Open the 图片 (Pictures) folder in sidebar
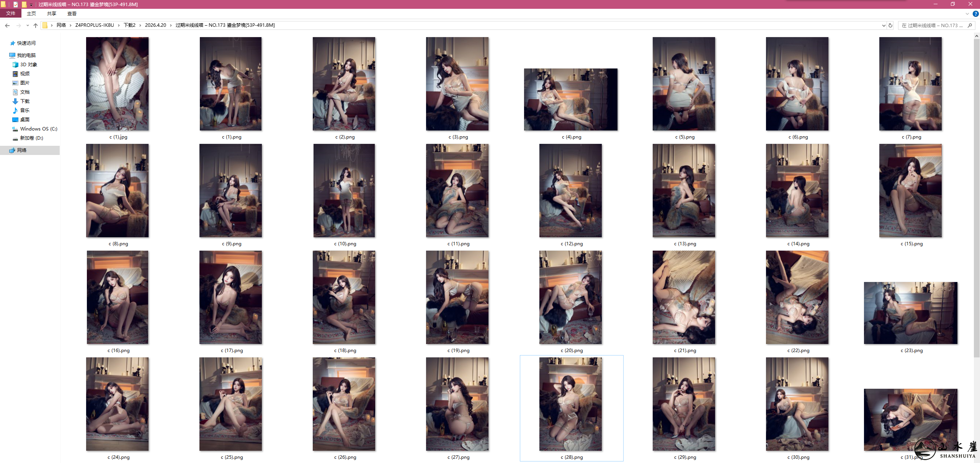 pos(25,83)
